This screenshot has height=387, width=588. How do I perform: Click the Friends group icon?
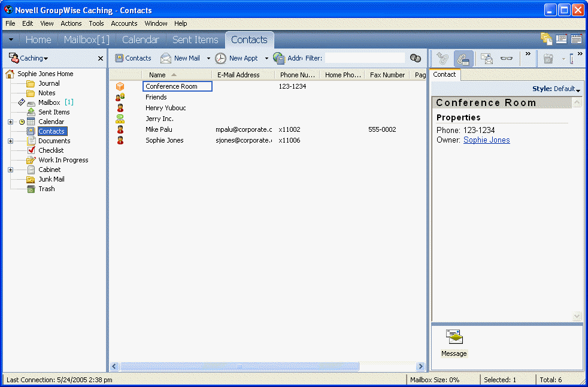[120, 97]
